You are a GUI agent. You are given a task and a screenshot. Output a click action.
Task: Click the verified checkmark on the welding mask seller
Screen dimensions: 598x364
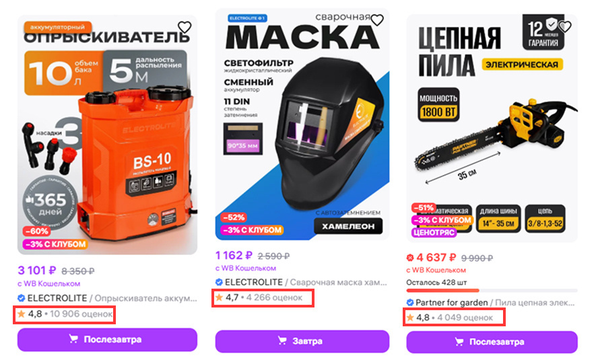[219, 282]
